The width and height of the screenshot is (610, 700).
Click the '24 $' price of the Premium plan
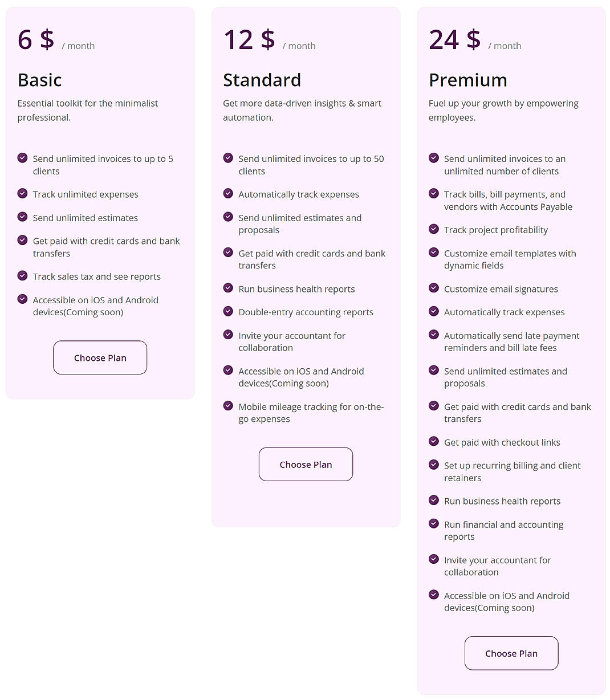point(454,39)
